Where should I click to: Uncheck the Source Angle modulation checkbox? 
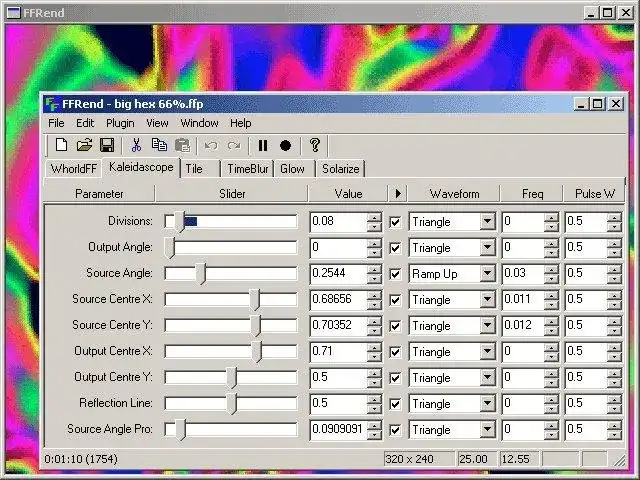(x=395, y=274)
